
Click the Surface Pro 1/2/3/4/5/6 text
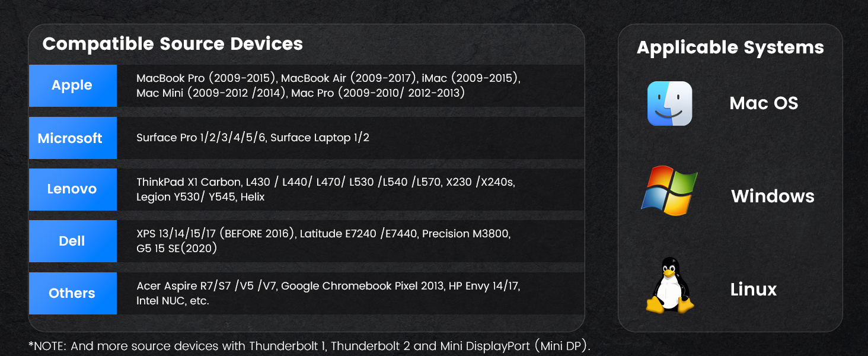click(x=202, y=138)
